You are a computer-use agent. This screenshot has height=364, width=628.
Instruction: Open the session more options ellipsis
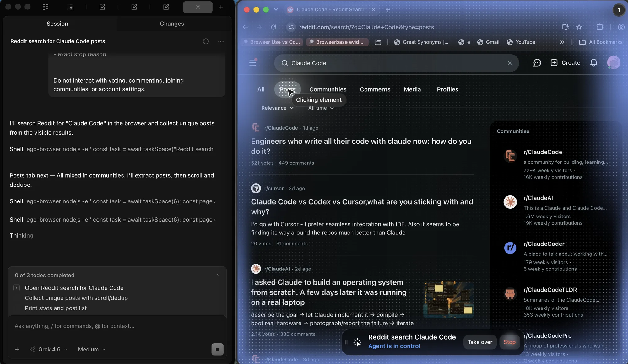click(221, 41)
